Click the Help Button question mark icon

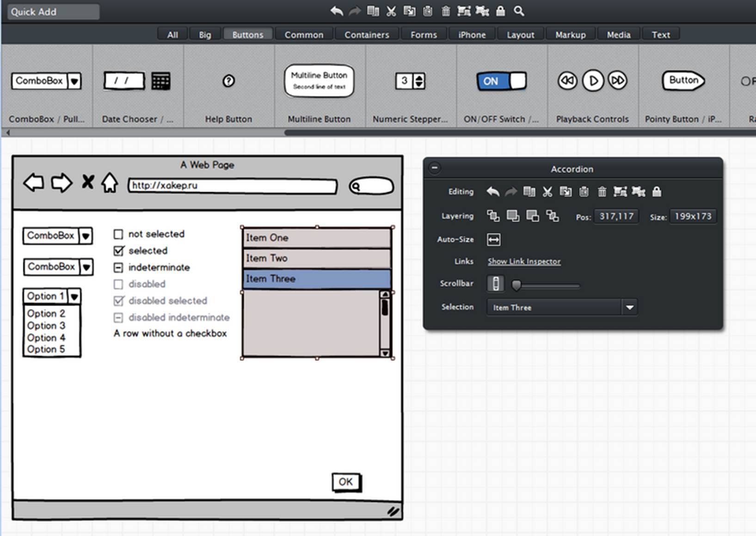tap(228, 81)
